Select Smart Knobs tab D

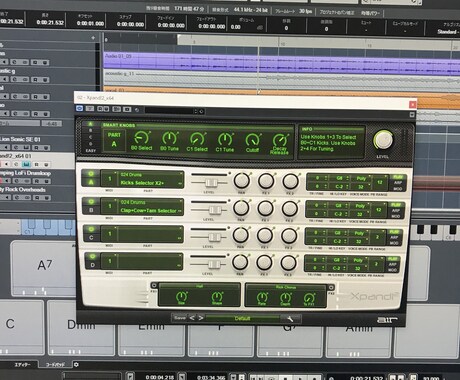click(90, 144)
